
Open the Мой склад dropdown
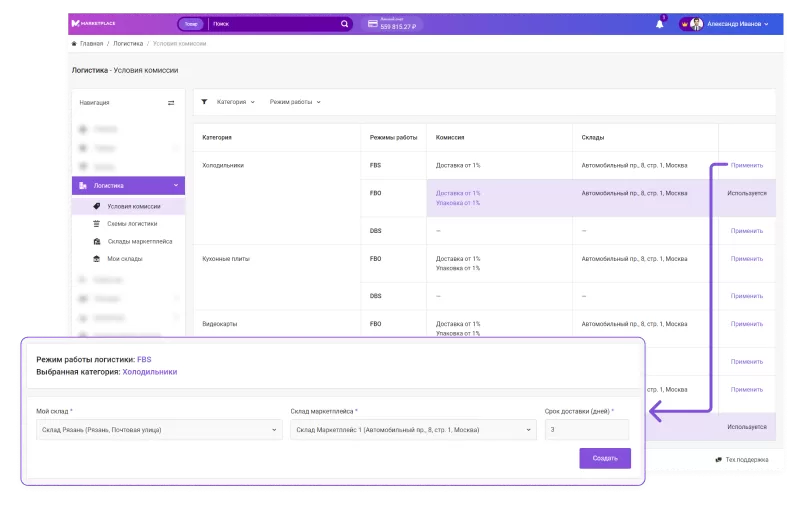(x=159, y=430)
